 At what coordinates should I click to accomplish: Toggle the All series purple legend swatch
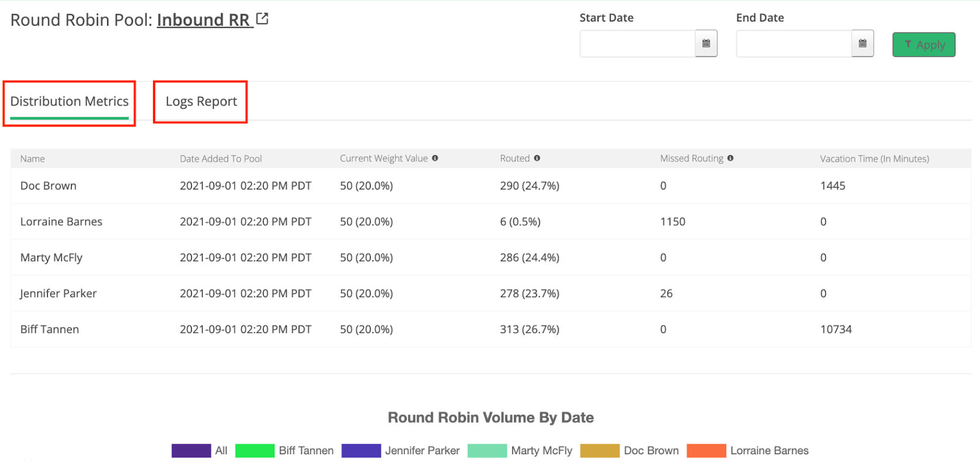click(x=191, y=451)
